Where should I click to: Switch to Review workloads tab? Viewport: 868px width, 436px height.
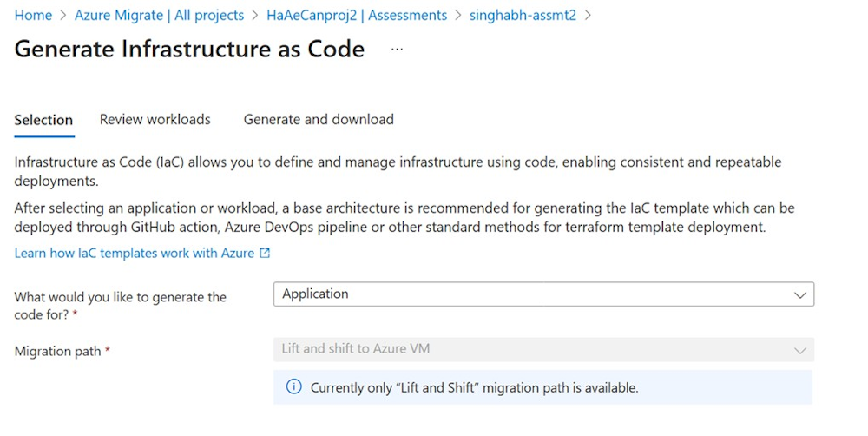[155, 120]
